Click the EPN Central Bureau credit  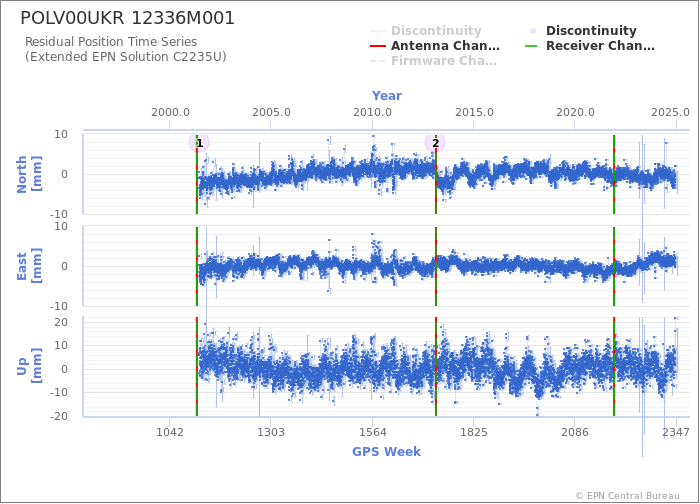[x=627, y=496]
